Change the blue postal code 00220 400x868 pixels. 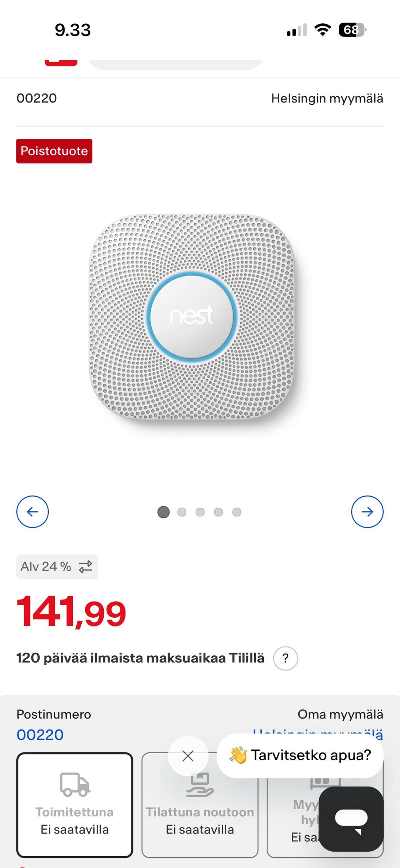[x=40, y=735]
